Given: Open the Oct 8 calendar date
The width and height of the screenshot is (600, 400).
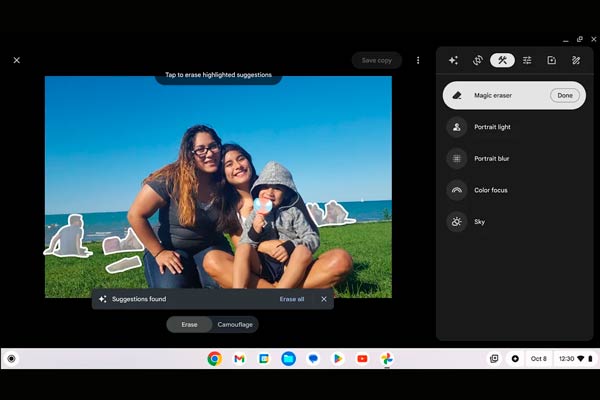Looking at the screenshot, I should pos(538,359).
